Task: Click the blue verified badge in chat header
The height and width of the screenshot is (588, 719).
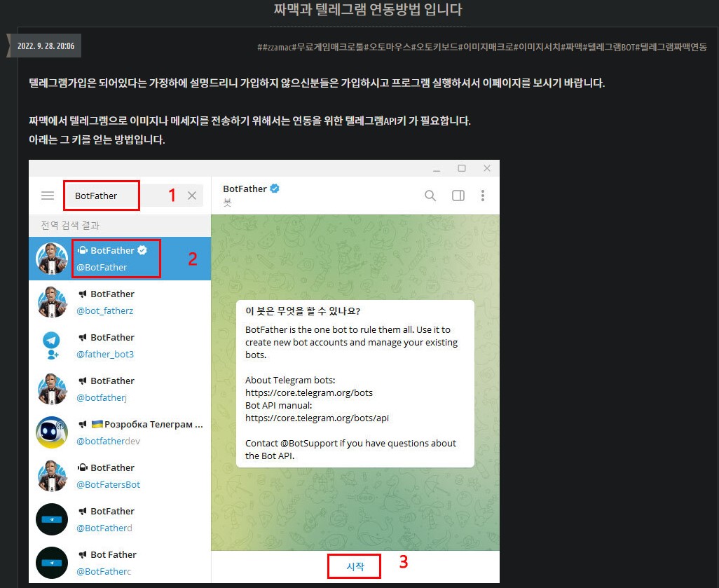Action: [275, 189]
